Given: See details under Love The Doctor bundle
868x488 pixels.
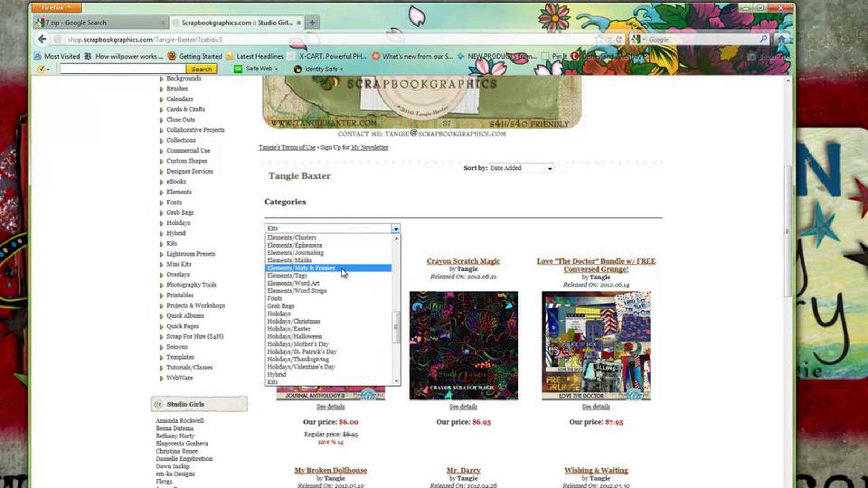Looking at the screenshot, I should pos(596,407).
